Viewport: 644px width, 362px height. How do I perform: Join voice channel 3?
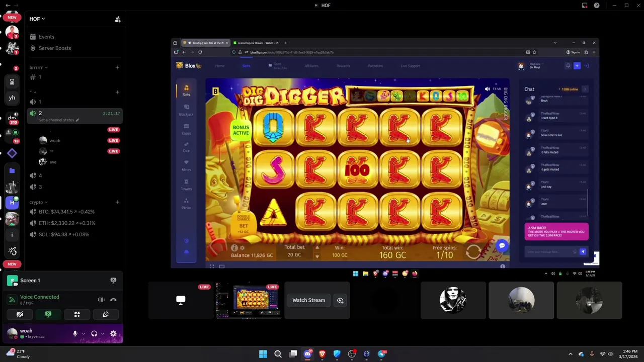click(75, 187)
